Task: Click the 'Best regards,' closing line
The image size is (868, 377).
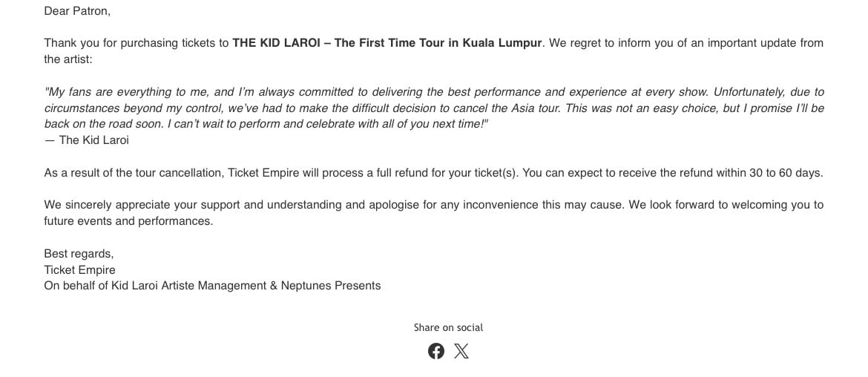Action: coord(79,254)
